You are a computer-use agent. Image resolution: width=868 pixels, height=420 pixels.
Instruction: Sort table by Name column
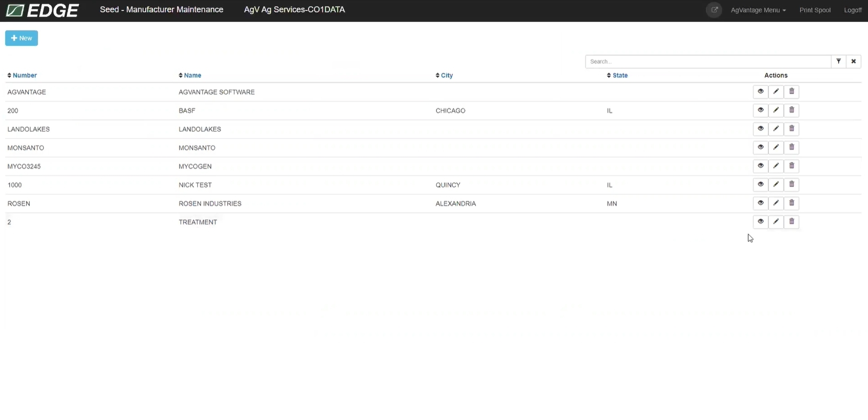pyautogui.click(x=190, y=75)
